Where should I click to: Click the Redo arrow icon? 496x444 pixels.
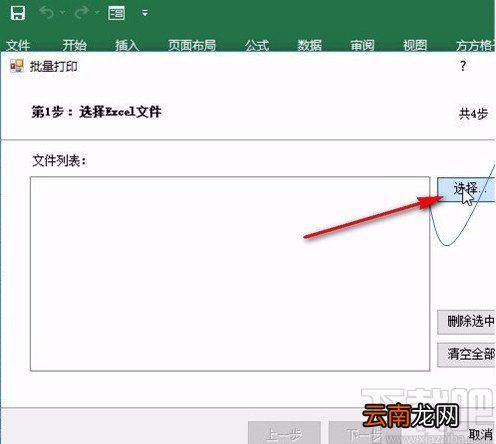click(x=82, y=13)
